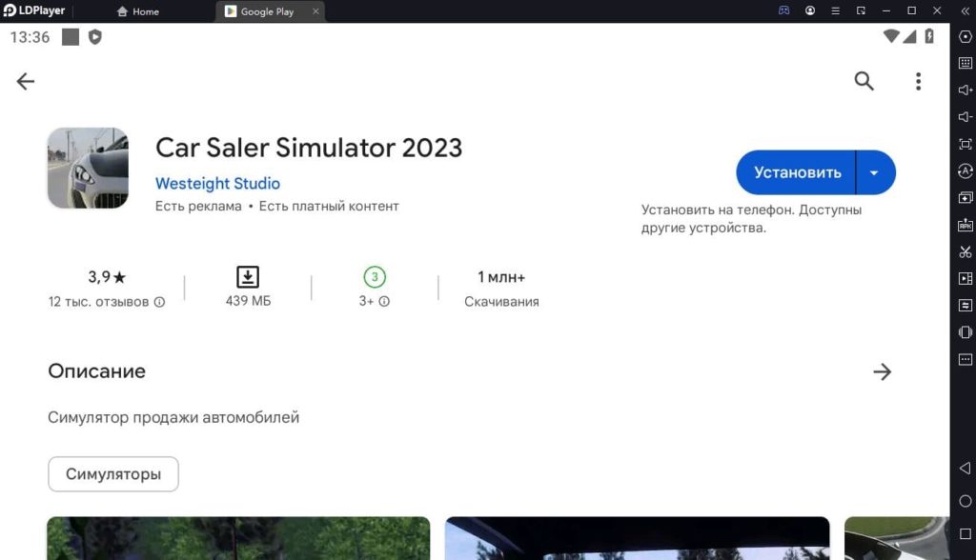The height and width of the screenshot is (560, 976).
Task: Expand the Описание section with the arrow
Action: point(882,372)
